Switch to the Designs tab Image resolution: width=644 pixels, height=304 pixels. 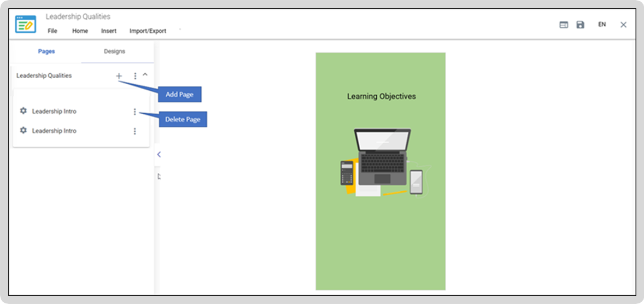[115, 51]
